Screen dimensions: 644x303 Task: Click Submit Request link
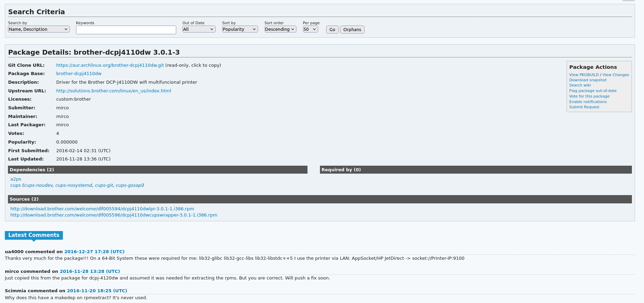point(584,107)
